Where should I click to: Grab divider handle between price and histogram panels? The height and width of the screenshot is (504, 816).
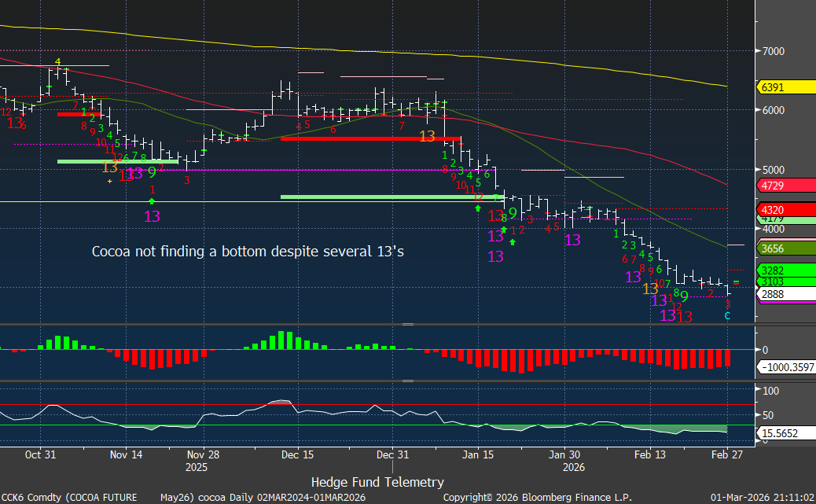tap(408, 324)
